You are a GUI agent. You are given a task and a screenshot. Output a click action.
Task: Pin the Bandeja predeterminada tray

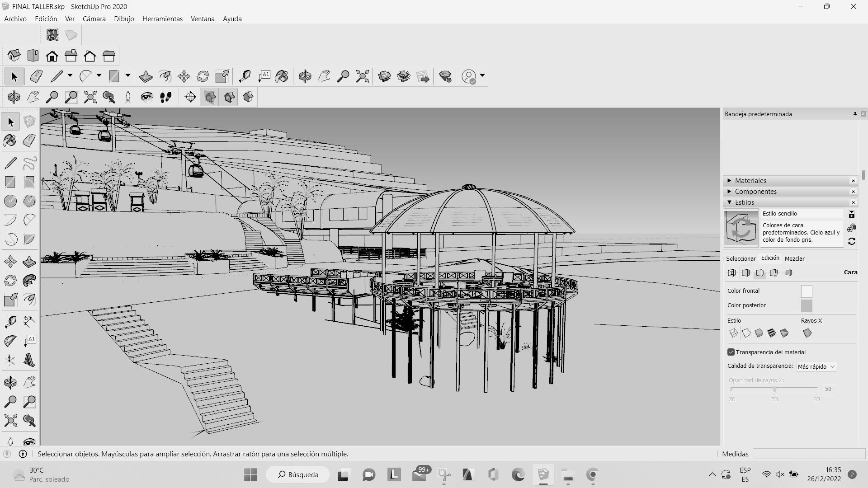(x=855, y=114)
